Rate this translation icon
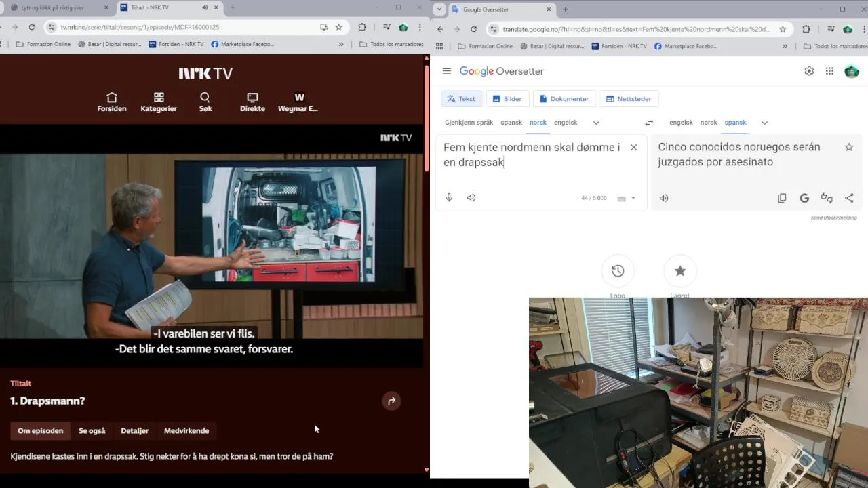 point(827,198)
